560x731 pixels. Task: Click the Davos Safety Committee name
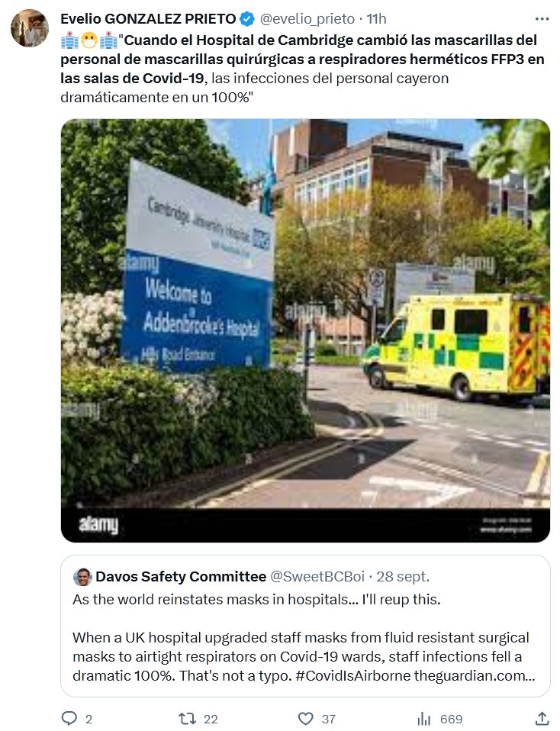click(x=181, y=577)
